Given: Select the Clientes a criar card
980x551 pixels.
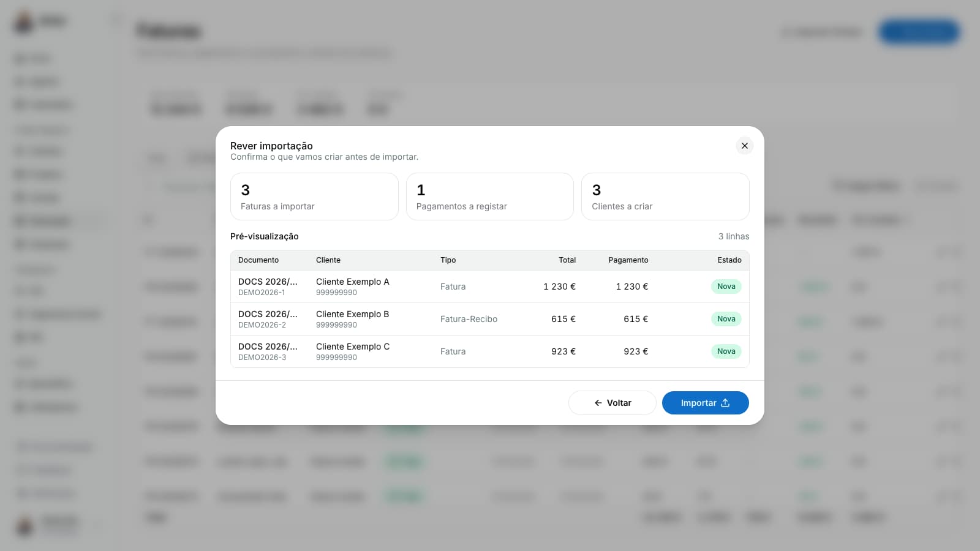Looking at the screenshot, I should (665, 197).
